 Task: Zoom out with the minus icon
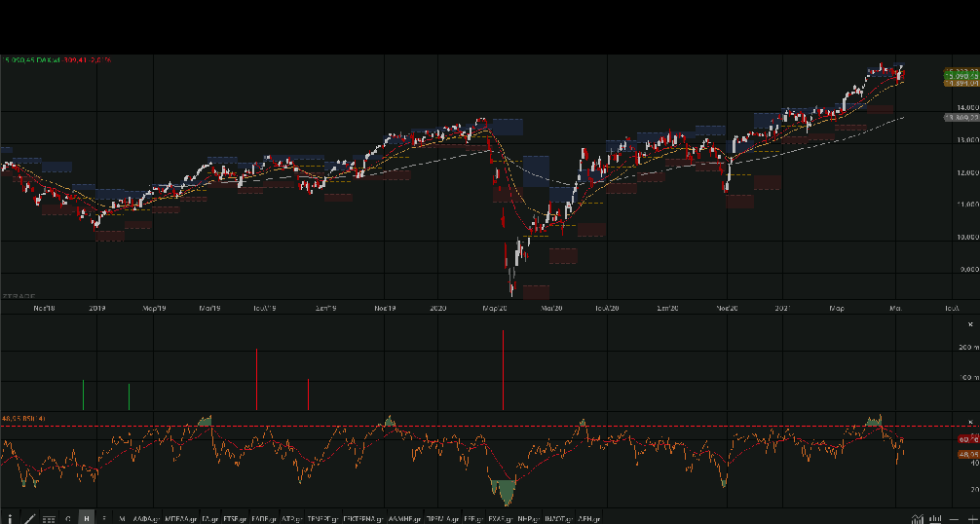pos(954,520)
